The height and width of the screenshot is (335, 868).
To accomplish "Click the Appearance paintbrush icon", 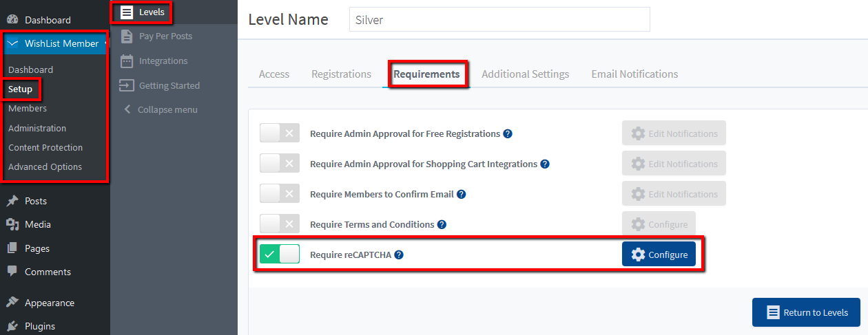I will [12, 303].
